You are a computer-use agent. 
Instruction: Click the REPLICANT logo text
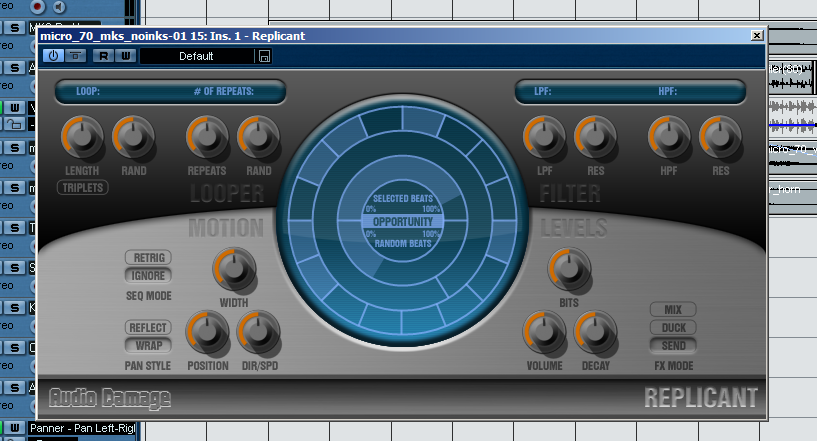point(701,398)
